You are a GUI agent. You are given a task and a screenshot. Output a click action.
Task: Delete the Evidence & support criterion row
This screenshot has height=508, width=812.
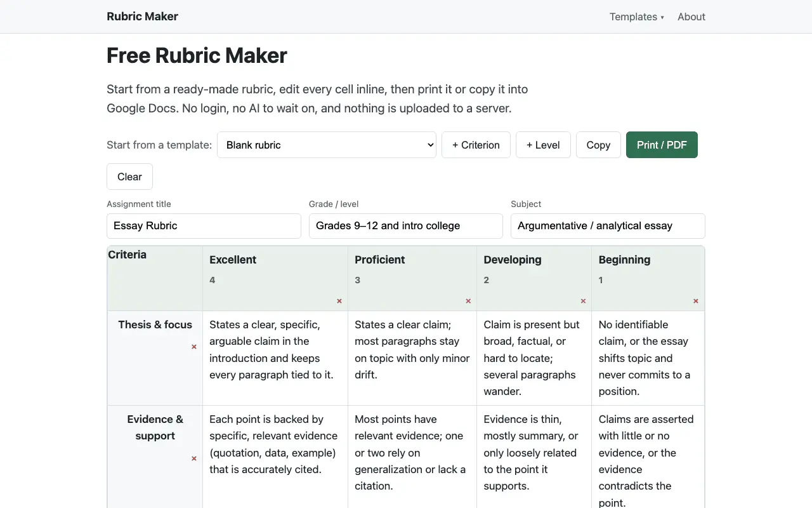[194, 458]
